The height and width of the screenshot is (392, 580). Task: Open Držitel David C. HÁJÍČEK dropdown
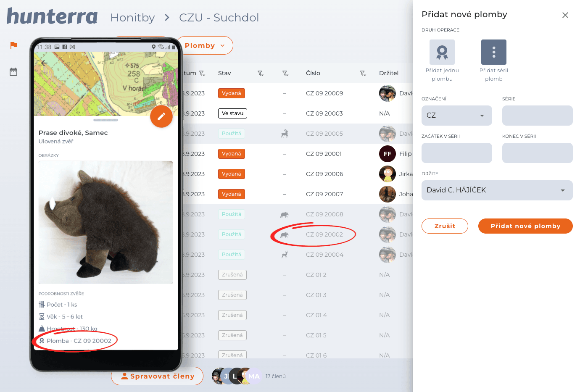pos(497,190)
